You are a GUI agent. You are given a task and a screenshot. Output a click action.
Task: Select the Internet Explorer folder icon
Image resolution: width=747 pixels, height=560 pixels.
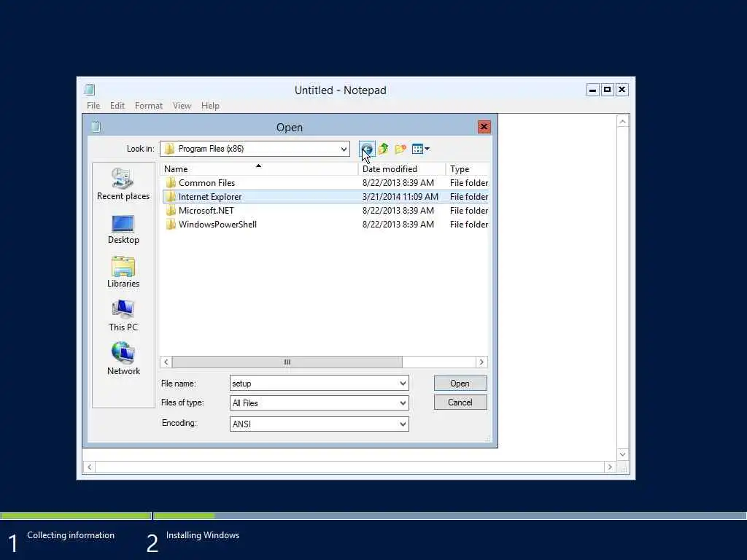171,197
